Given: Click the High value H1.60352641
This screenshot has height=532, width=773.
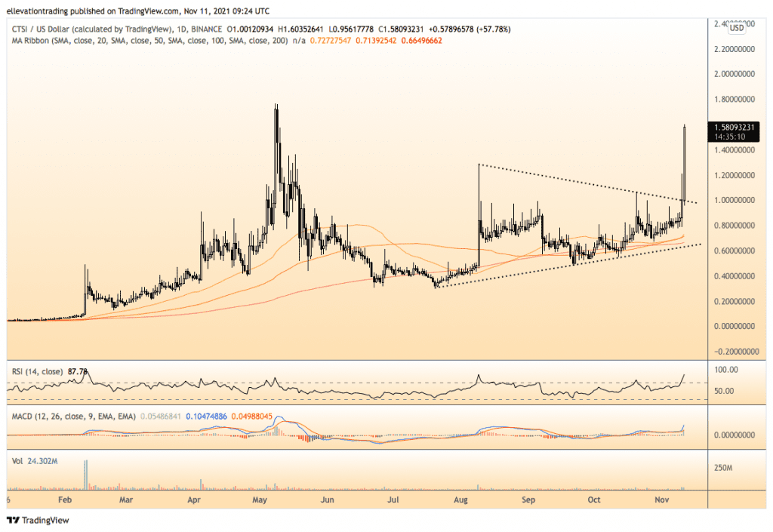Looking at the screenshot, I should coord(300,29).
